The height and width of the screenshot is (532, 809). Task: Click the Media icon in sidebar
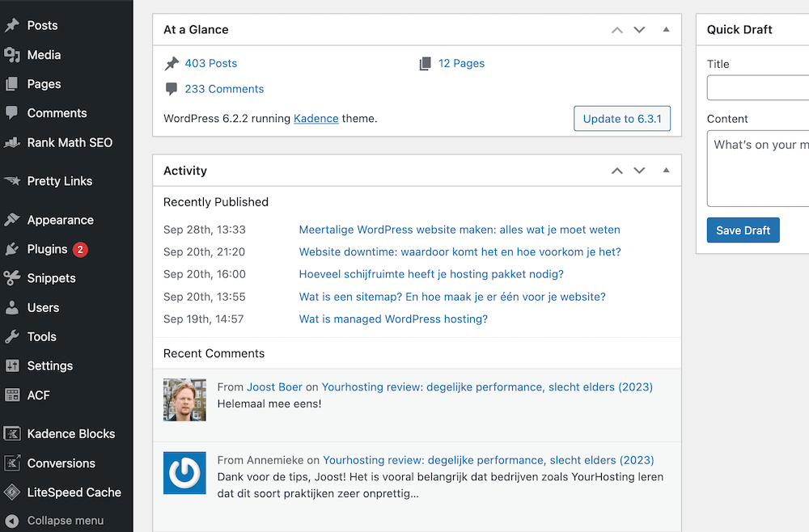click(12, 55)
